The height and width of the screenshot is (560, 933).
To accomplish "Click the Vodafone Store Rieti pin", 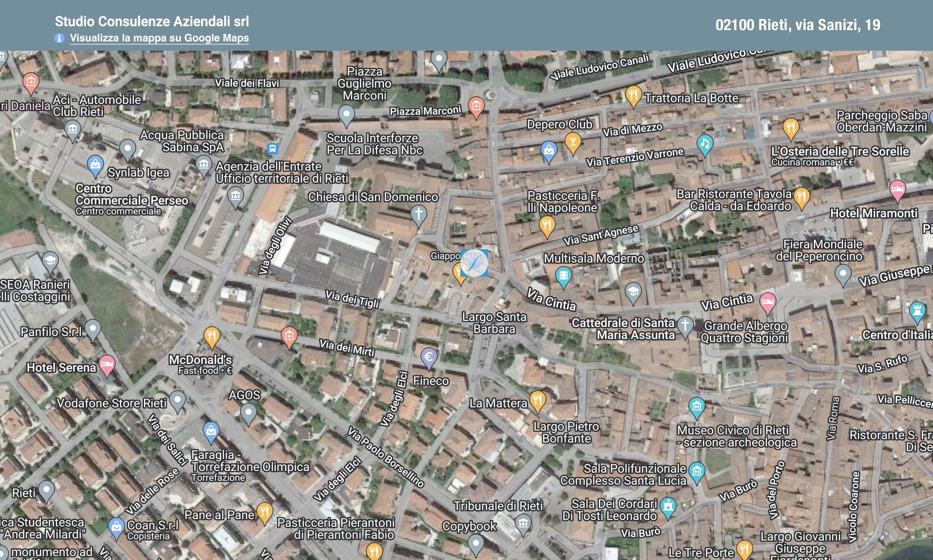I will tap(177, 401).
